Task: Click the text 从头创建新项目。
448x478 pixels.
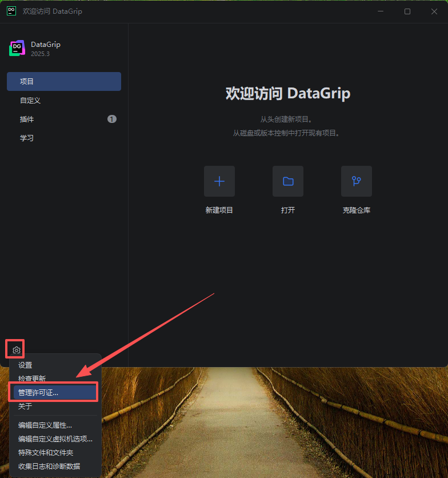Action: [x=286, y=119]
